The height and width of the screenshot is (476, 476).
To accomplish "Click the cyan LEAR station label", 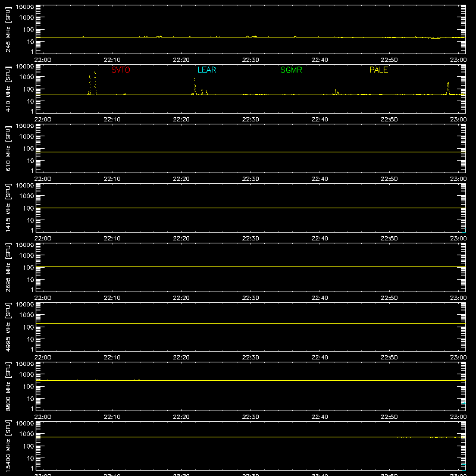I will tap(206, 70).
